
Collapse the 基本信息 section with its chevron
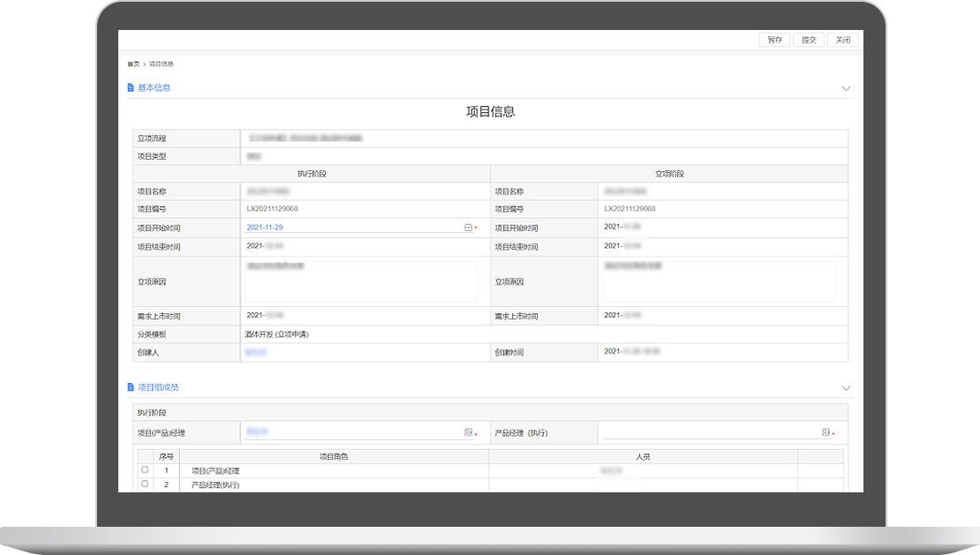[846, 88]
